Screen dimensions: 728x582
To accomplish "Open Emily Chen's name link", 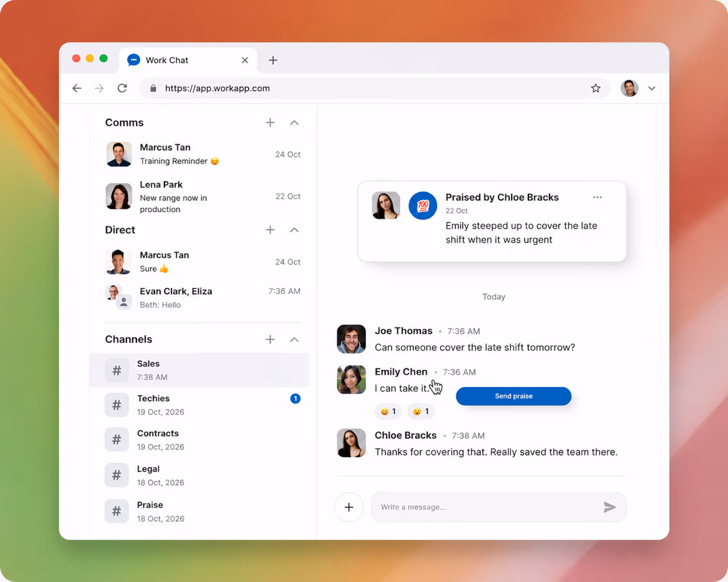I will tap(401, 372).
